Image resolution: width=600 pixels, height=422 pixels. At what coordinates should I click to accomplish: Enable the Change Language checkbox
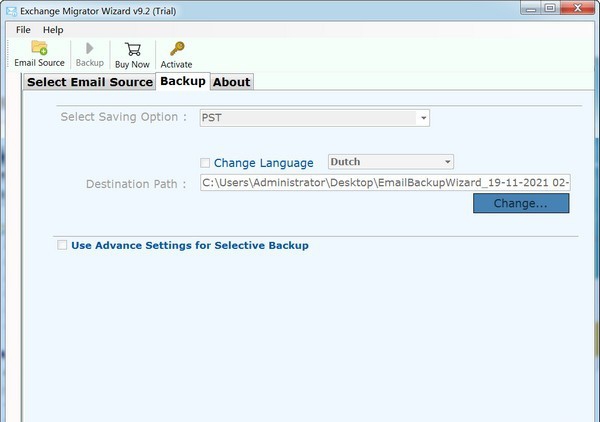(x=205, y=163)
